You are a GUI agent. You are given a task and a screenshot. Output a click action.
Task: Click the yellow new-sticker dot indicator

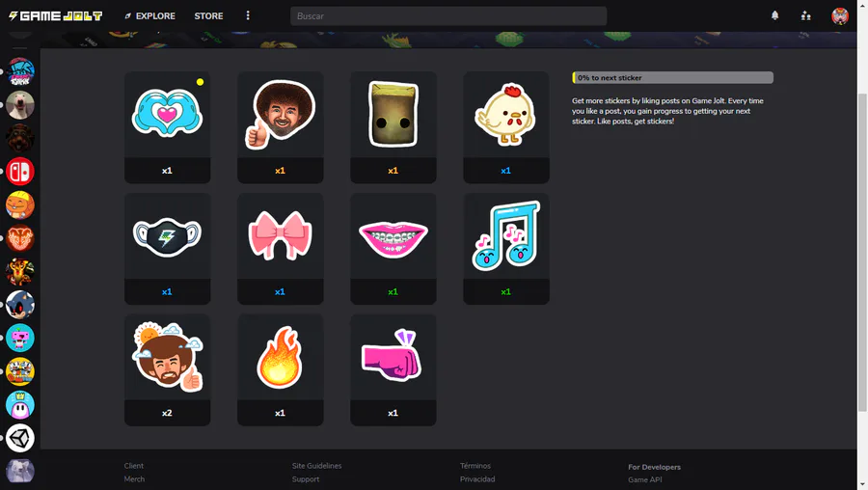(200, 82)
